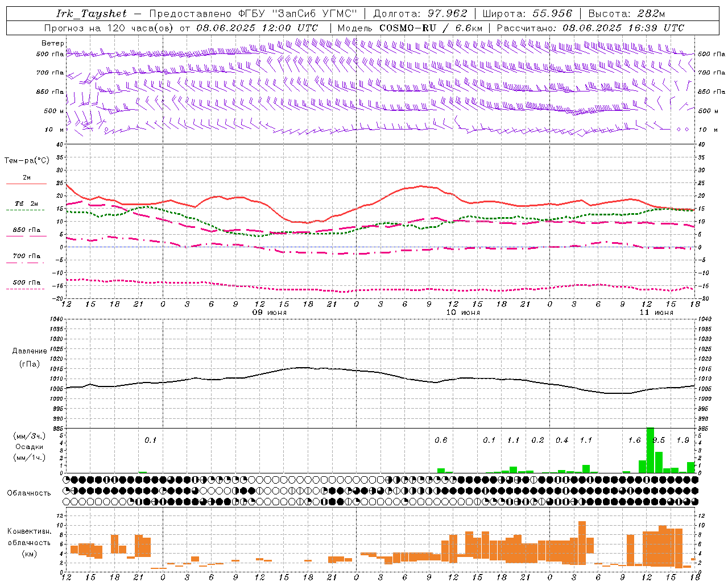Click the 'Тем-ра(°C)' panel label

pos(27,161)
